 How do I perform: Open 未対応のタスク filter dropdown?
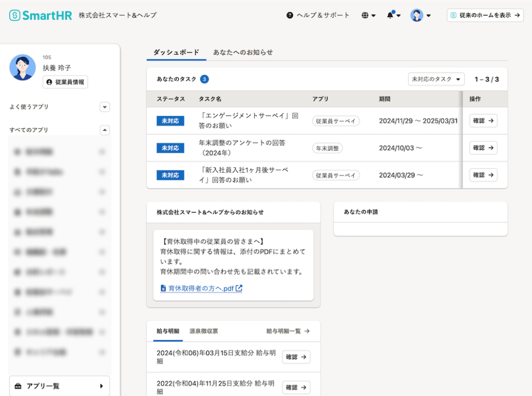[436, 79]
